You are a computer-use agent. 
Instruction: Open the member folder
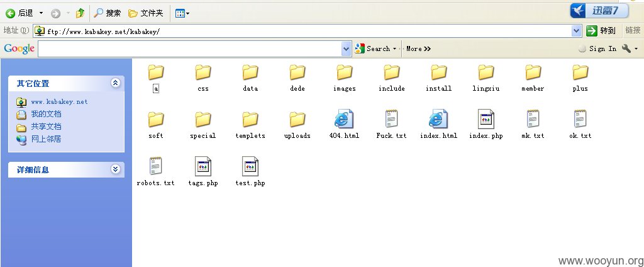[x=533, y=72]
